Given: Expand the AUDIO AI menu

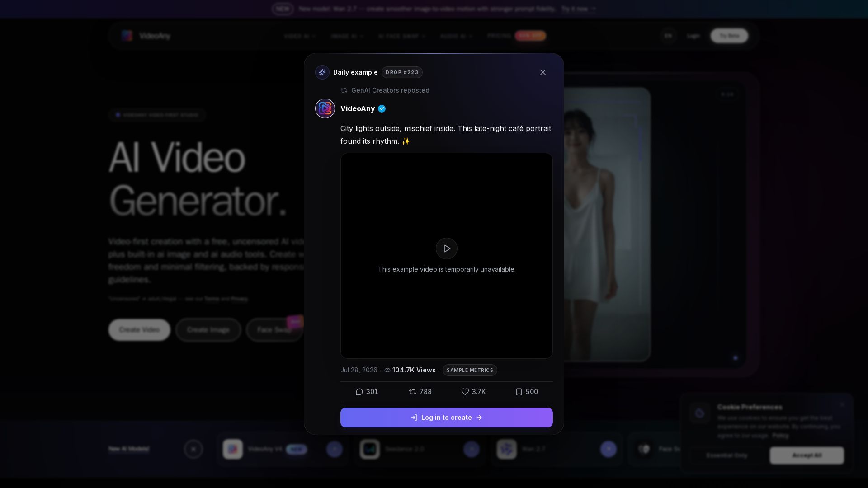Looking at the screenshot, I should (x=456, y=36).
